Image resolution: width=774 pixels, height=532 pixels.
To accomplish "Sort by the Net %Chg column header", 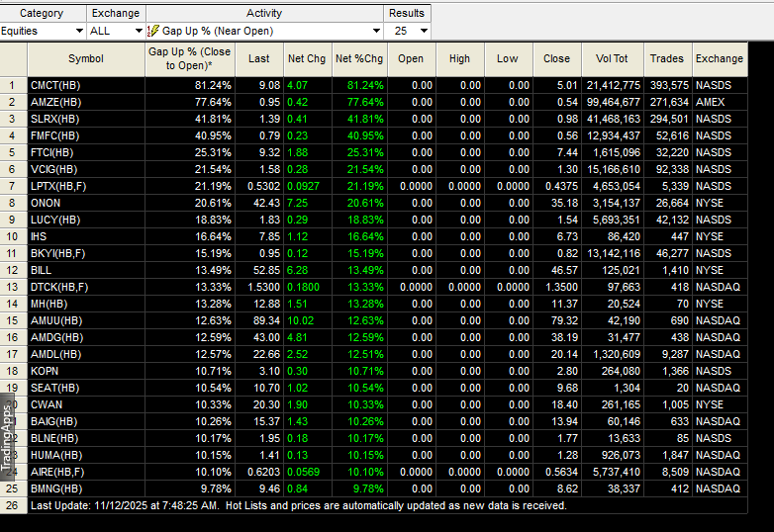I will click(359, 58).
